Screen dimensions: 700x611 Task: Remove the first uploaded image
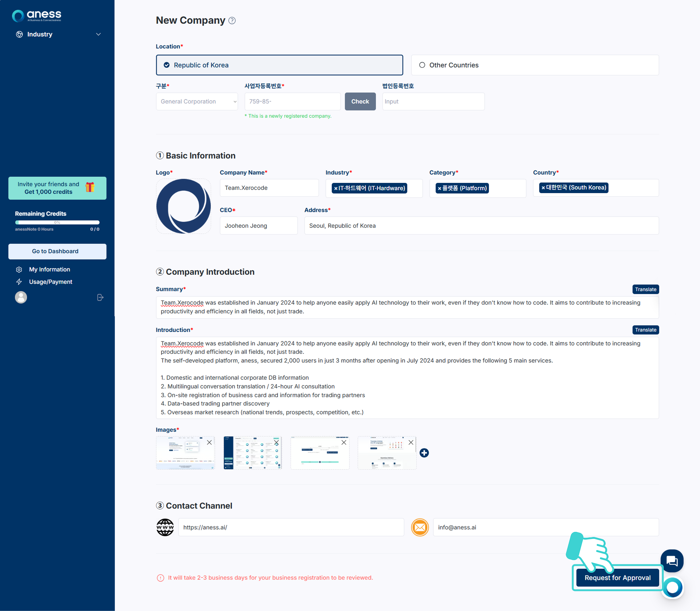209,442
